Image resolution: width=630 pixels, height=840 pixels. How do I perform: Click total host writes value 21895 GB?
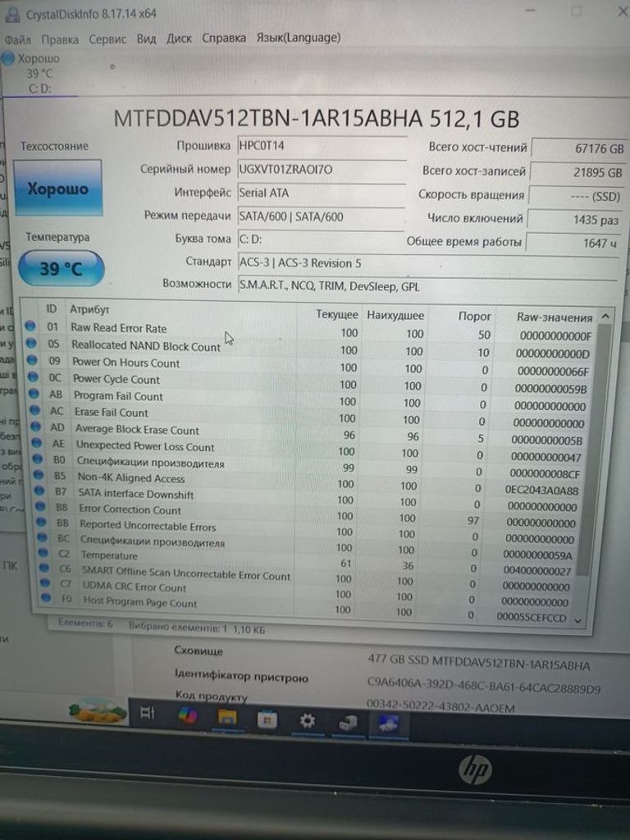577,172
